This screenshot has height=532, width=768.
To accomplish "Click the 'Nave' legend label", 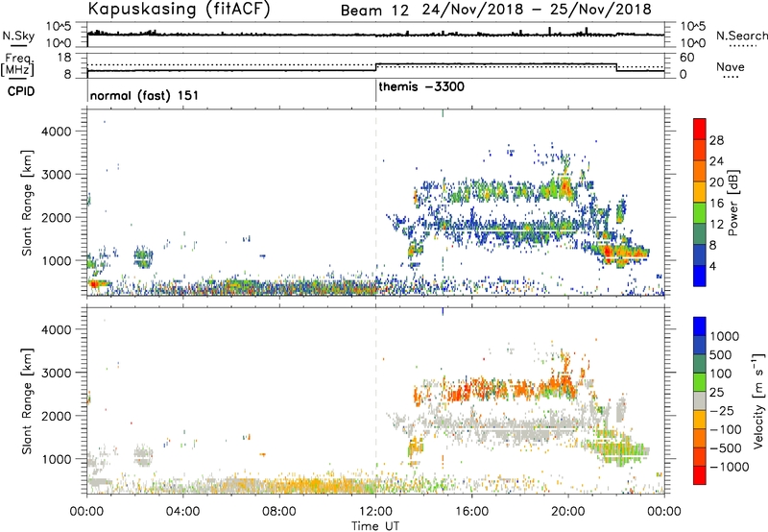I will (x=731, y=66).
